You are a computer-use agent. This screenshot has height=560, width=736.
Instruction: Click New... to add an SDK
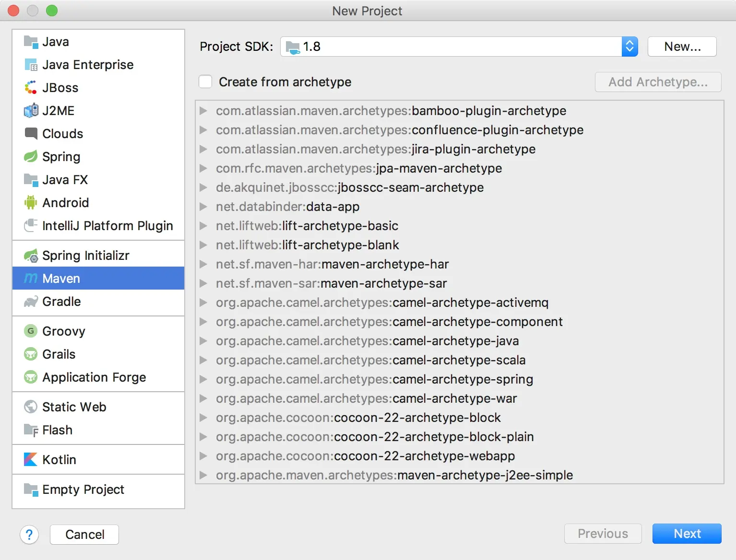[682, 47]
